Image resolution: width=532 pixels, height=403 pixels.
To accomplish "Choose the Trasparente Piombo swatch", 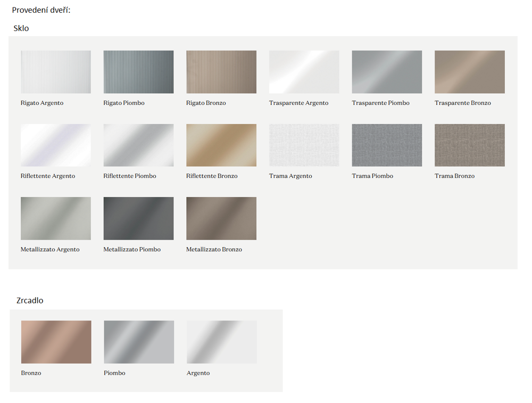I will tap(387, 72).
